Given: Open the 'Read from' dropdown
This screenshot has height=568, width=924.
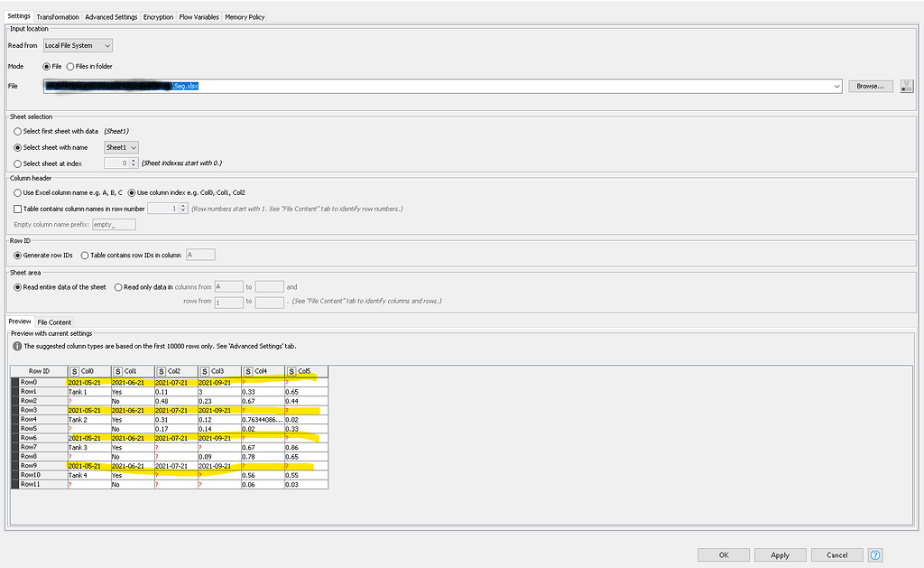Looking at the screenshot, I should (x=77, y=45).
